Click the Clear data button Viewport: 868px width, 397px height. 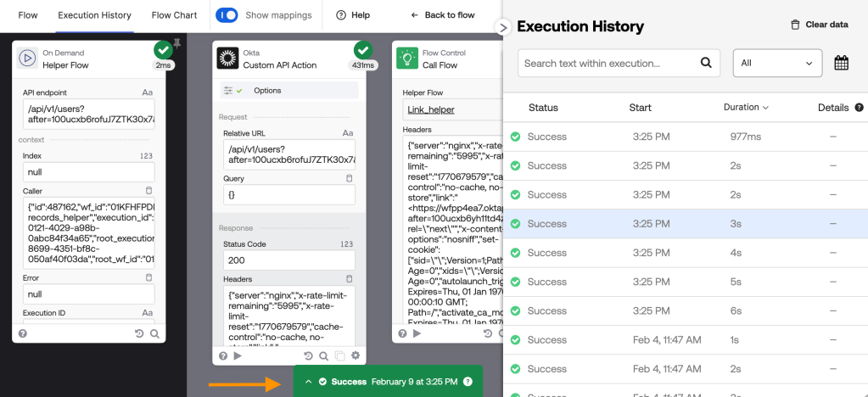820,25
